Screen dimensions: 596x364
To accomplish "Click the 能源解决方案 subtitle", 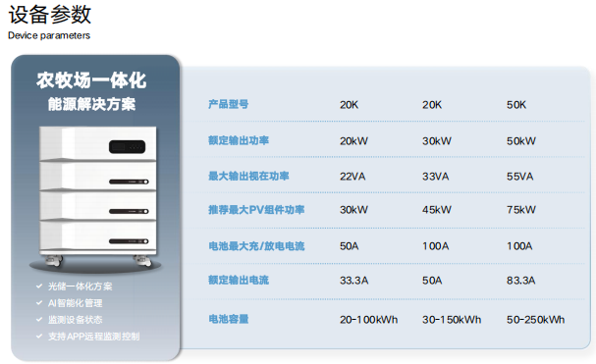I will (91, 104).
